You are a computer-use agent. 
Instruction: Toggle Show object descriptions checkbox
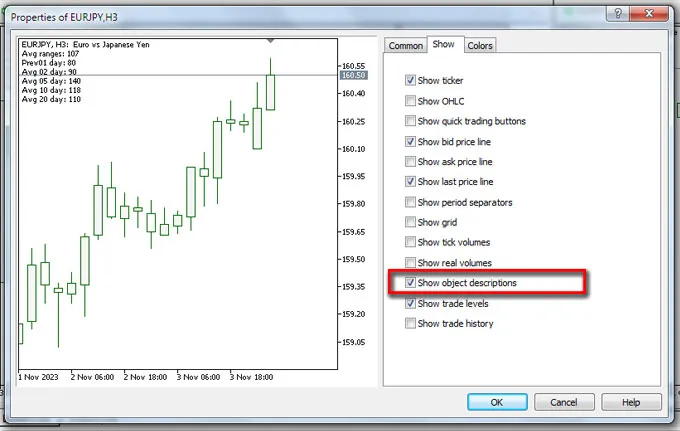411,283
